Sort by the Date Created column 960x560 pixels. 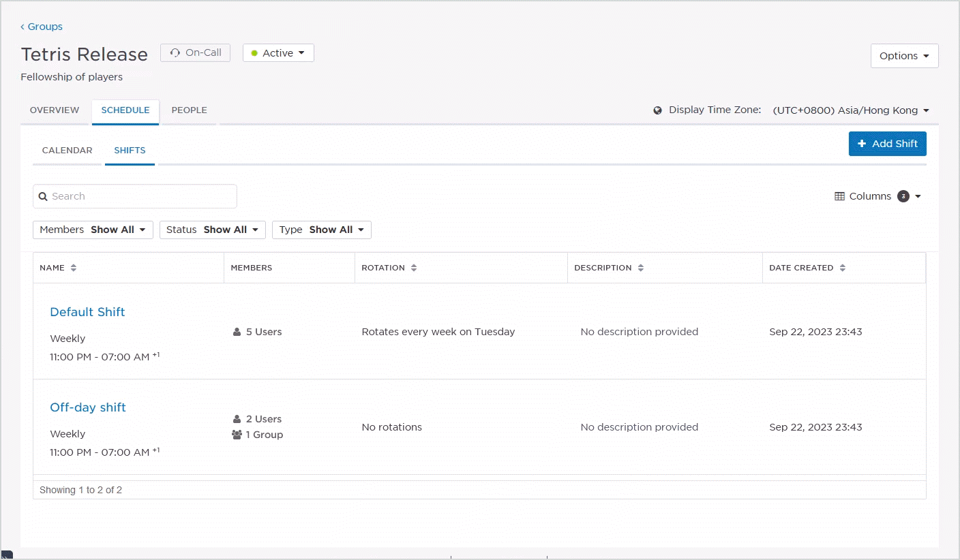pos(843,268)
